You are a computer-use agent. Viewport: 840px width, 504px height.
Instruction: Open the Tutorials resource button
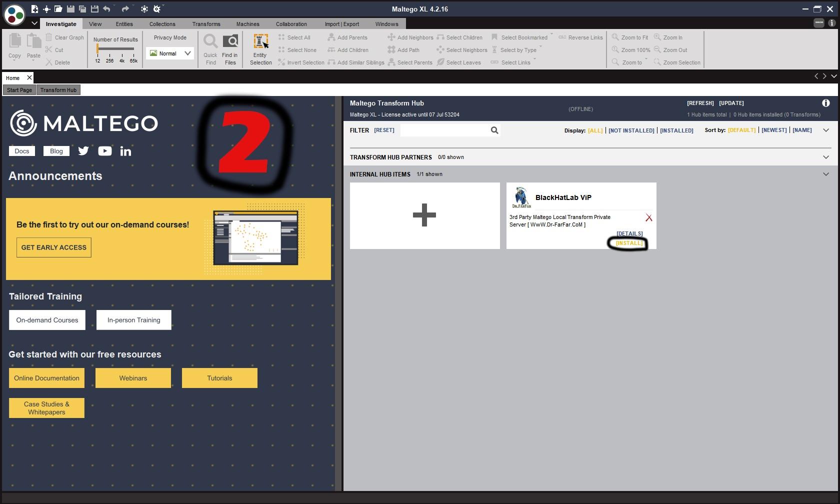219,378
